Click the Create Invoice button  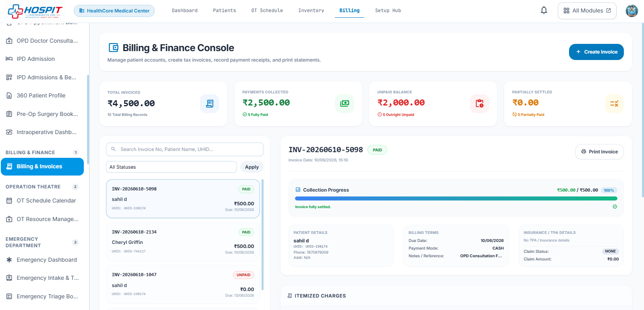point(596,52)
